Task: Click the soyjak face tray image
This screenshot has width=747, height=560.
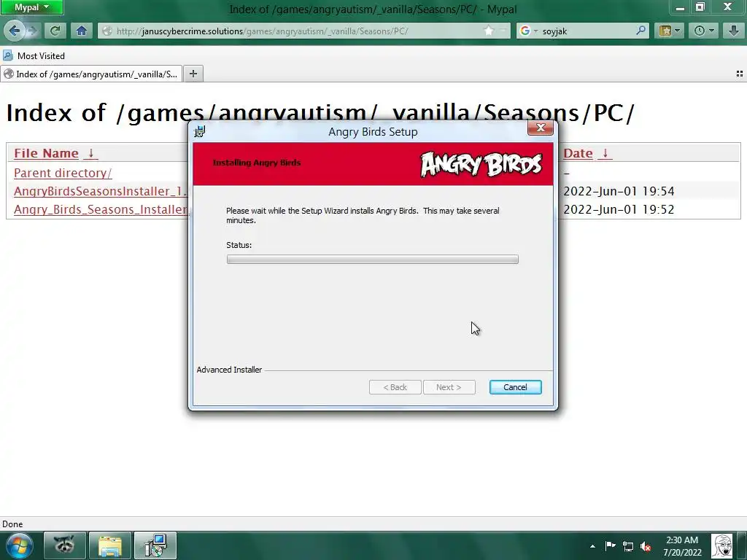Action: (721, 545)
